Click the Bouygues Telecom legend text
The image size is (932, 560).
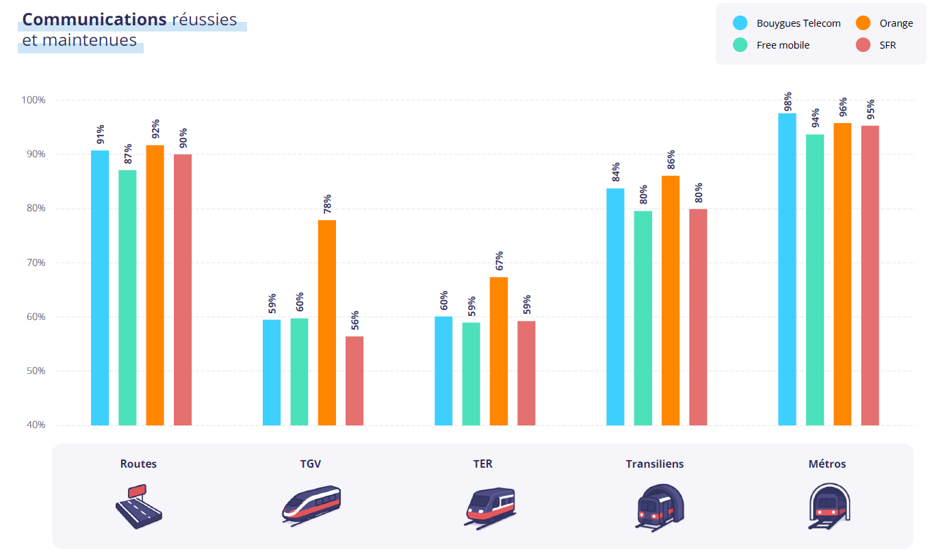[799, 23]
